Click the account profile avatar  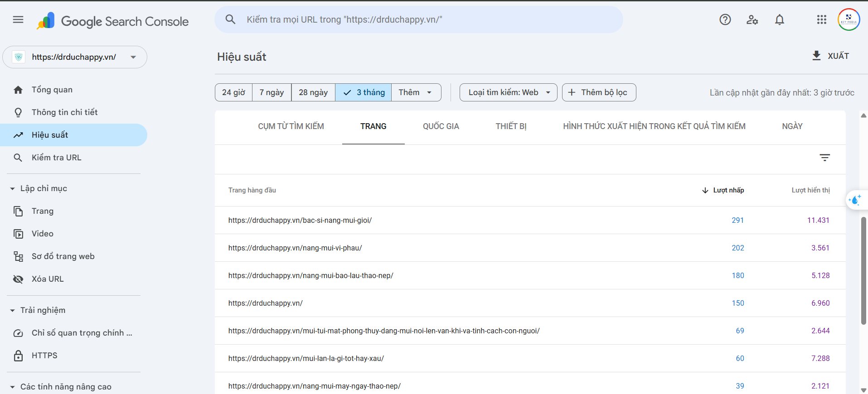pyautogui.click(x=849, y=19)
